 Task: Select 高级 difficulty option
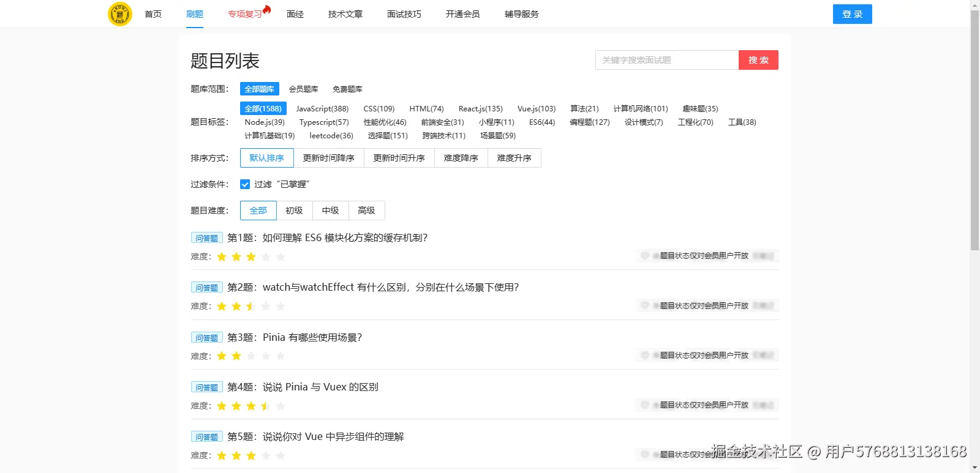tap(367, 210)
